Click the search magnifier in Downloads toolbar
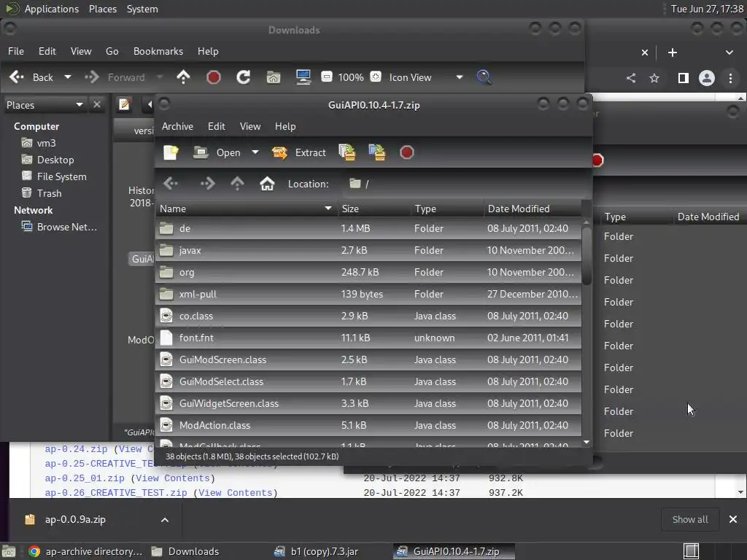 point(484,77)
